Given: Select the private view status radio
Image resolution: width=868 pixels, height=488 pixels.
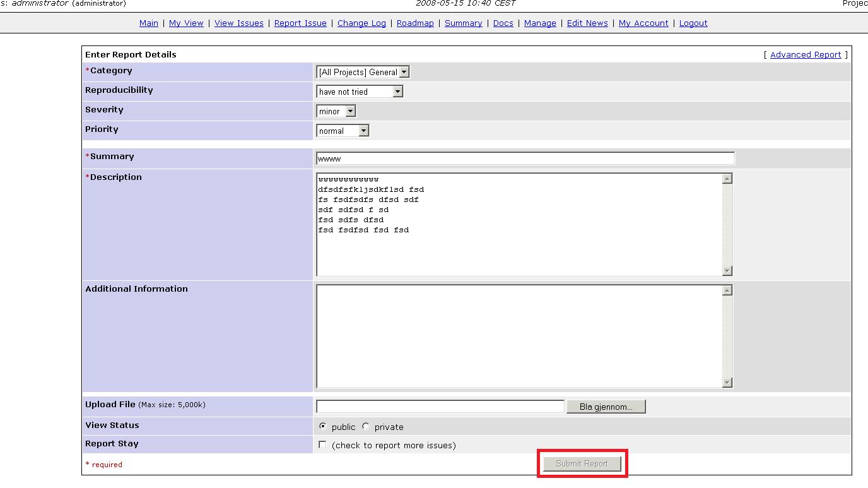Looking at the screenshot, I should [366, 426].
